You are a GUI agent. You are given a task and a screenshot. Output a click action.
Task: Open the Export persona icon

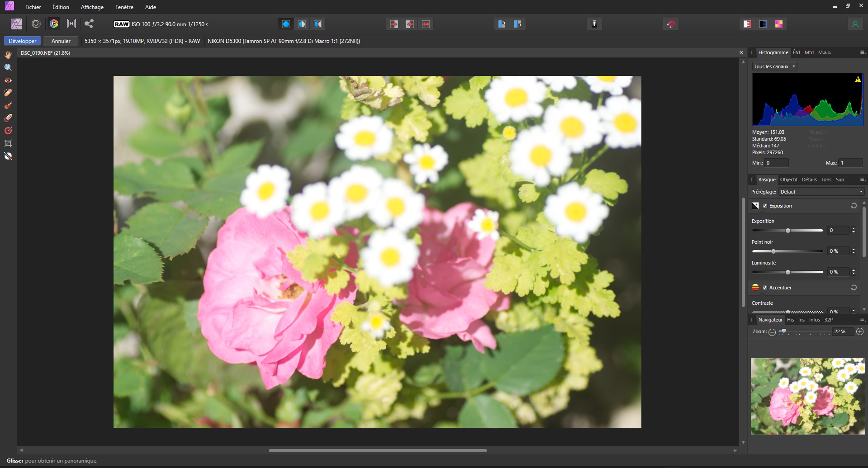pos(89,24)
